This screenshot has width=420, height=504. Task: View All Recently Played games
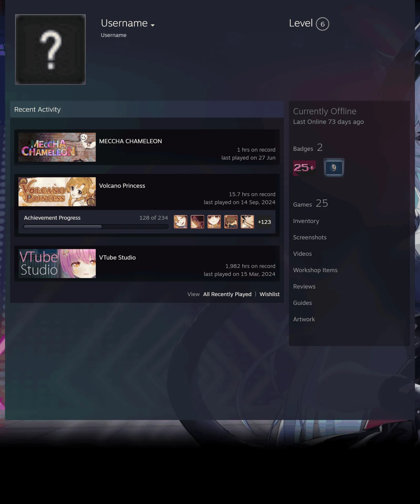coord(227,294)
